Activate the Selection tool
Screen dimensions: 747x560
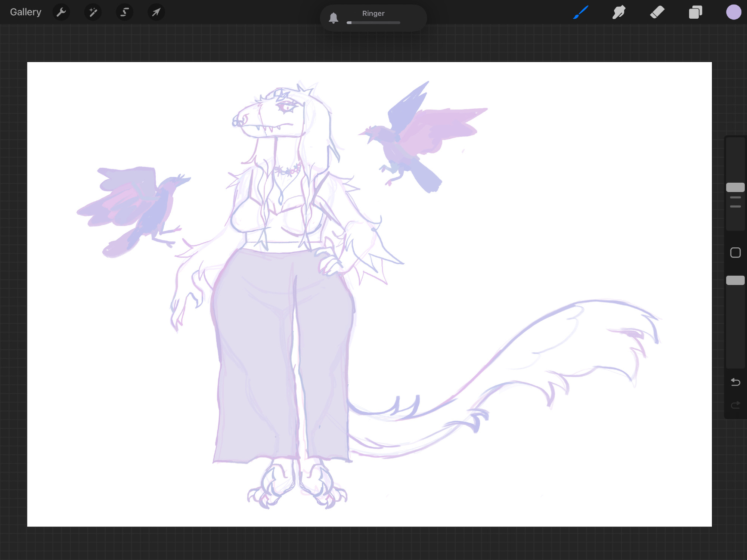pyautogui.click(x=125, y=12)
